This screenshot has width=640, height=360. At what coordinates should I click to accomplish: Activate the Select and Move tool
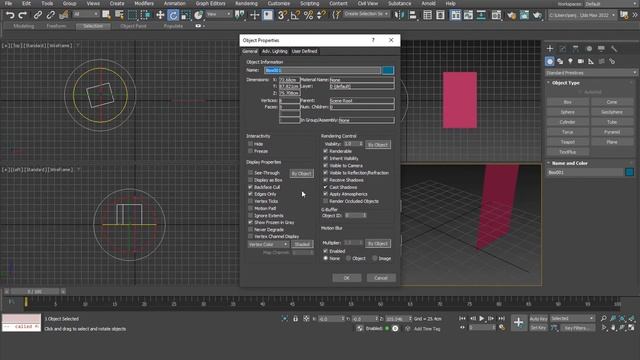click(x=160, y=15)
